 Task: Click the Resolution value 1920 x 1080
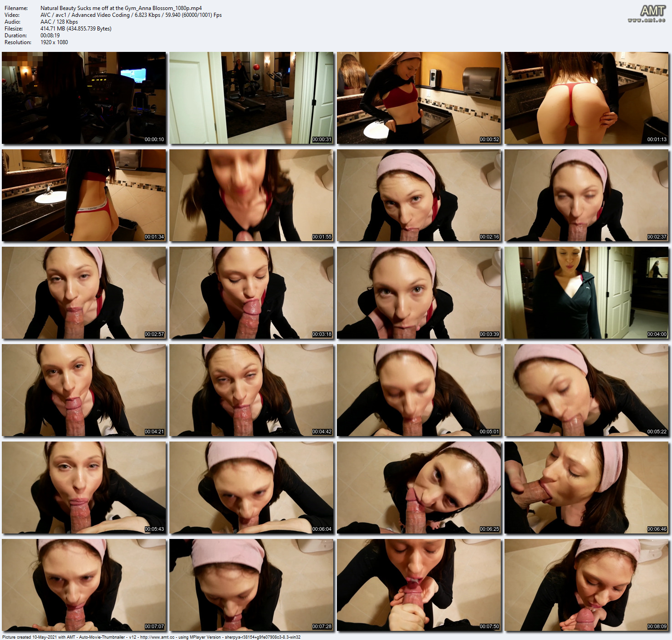pos(54,42)
